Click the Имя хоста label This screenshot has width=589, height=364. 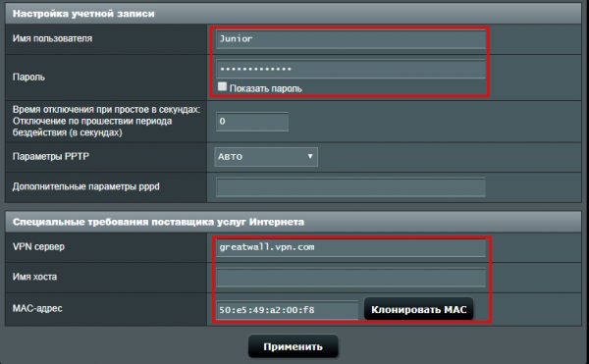[x=34, y=277]
